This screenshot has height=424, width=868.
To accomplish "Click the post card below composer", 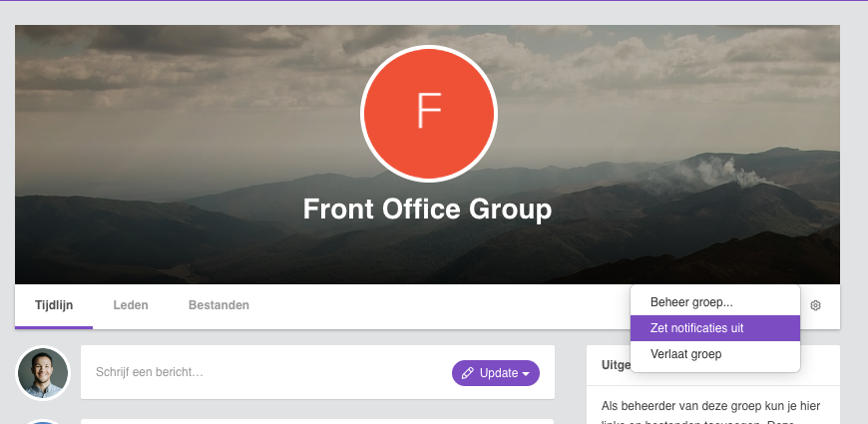I will pos(317,421).
